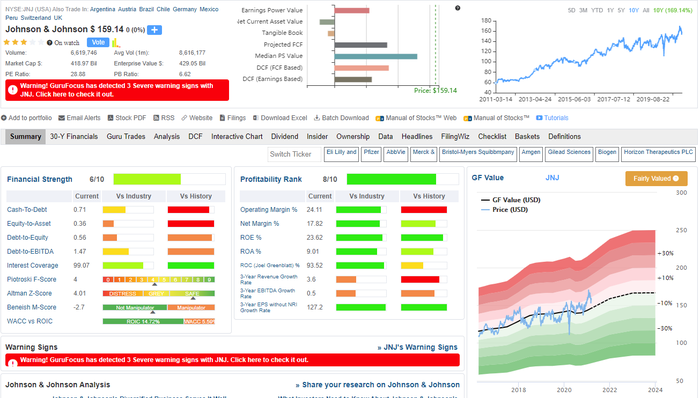
Task: Set price chart range to 10Y
Action: pyautogui.click(x=633, y=10)
